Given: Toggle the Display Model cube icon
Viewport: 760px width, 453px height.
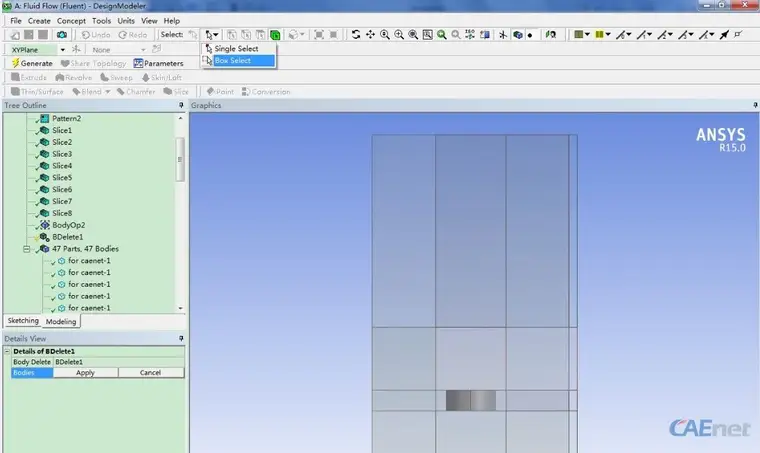Looking at the screenshot, I should [518, 34].
